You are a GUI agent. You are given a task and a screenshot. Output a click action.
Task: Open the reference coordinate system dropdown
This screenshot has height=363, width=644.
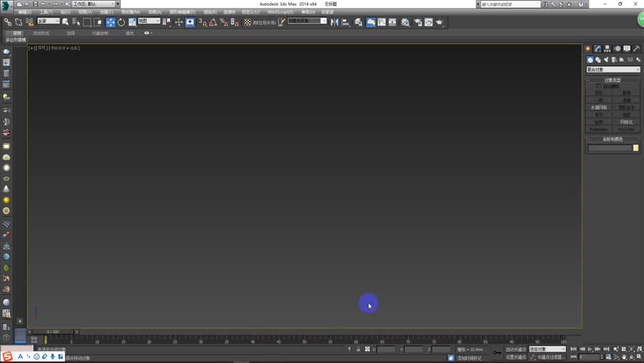[x=149, y=21]
